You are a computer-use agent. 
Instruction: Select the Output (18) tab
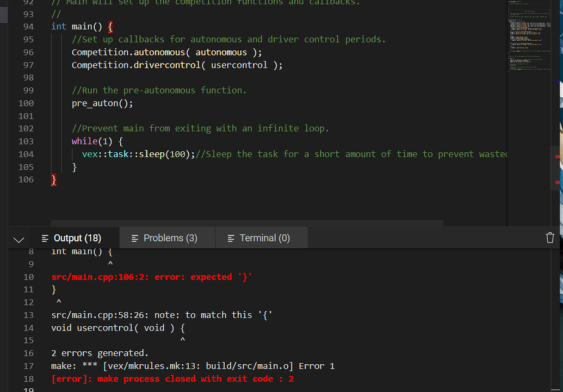(71, 238)
